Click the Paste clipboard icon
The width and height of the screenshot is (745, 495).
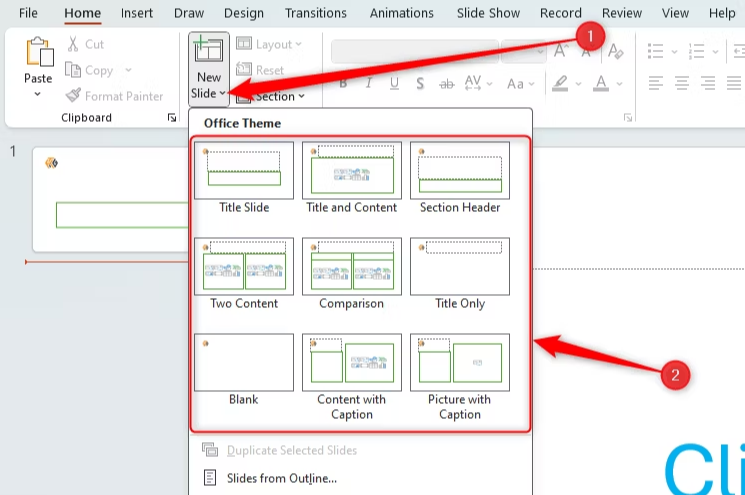[x=39, y=51]
